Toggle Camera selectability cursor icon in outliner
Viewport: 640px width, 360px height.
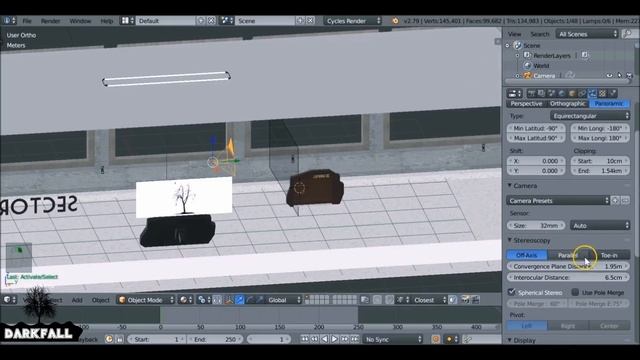tap(620, 76)
